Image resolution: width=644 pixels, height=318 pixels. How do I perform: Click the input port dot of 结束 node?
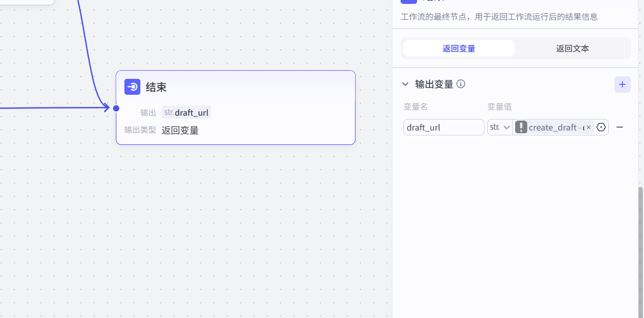point(116,108)
